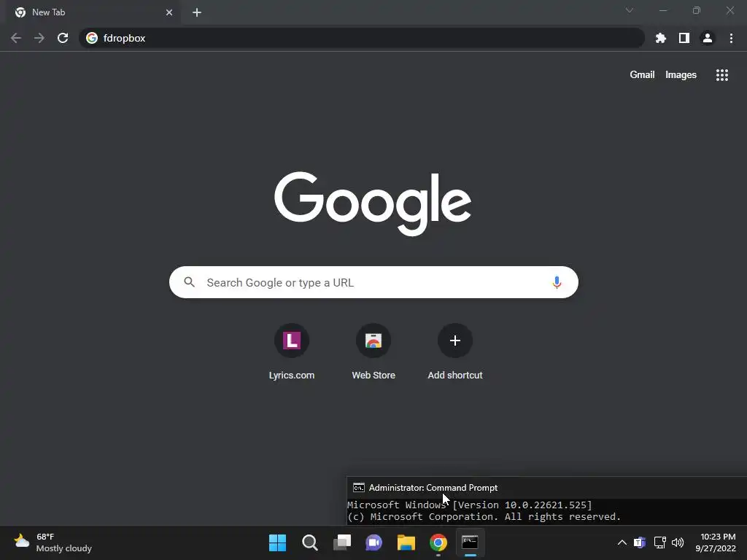Open the clock showing 10:23 PM

click(716, 542)
